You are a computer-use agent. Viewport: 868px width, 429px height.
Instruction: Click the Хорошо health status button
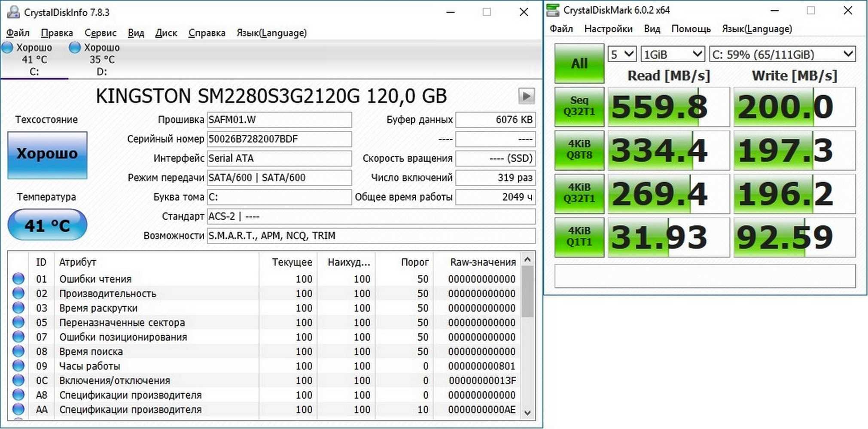47,155
